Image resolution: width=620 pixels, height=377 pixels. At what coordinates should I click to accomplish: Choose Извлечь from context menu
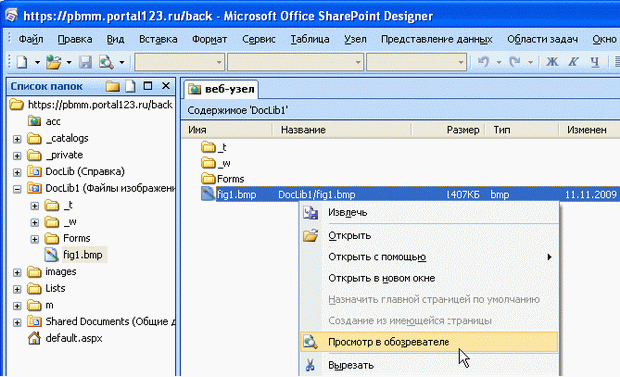(x=429, y=213)
